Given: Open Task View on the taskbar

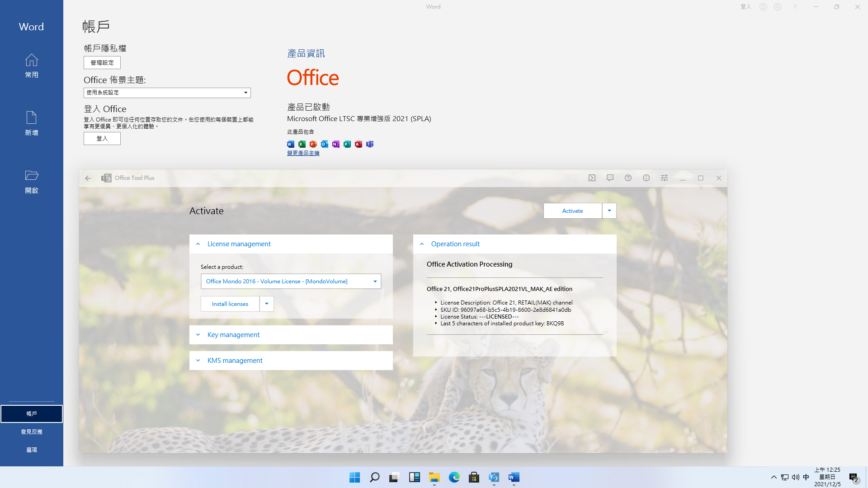Looking at the screenshot, I should pos(395,477).
